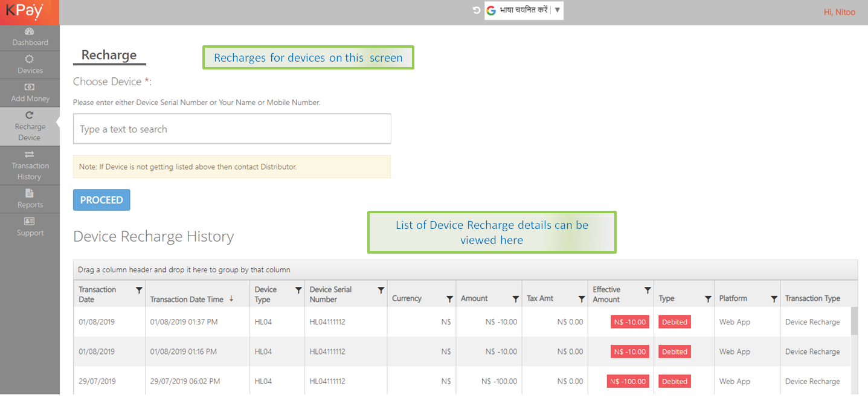This screenshot has height=398, width=868.
Task: Open Transaction History page
Action: click(x=30, y=165)
